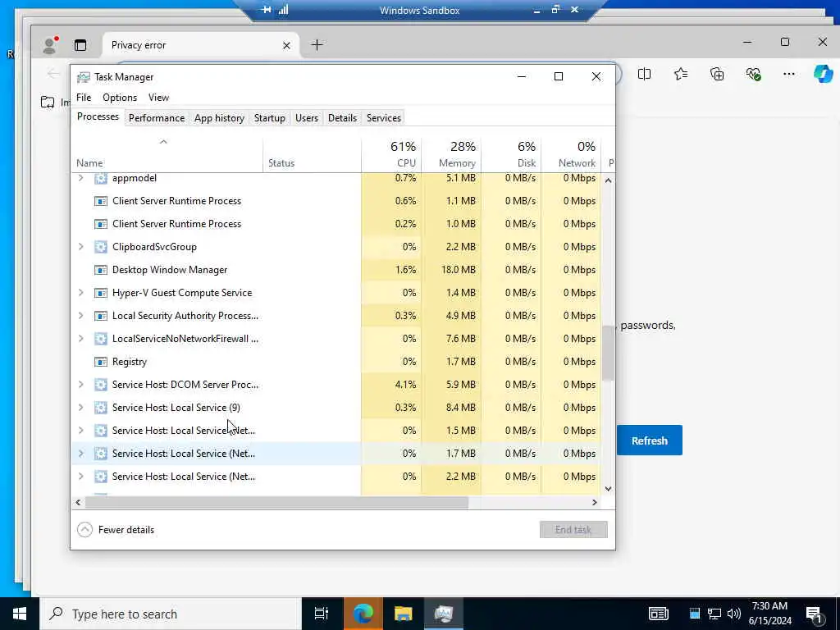Open Edge profile avatar icon
This screenshot has width=840, height=630.
[x=50, y=46]
